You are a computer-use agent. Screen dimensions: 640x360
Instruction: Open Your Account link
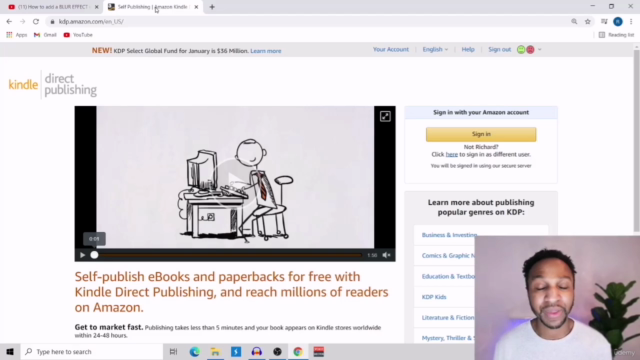point(391,49)
